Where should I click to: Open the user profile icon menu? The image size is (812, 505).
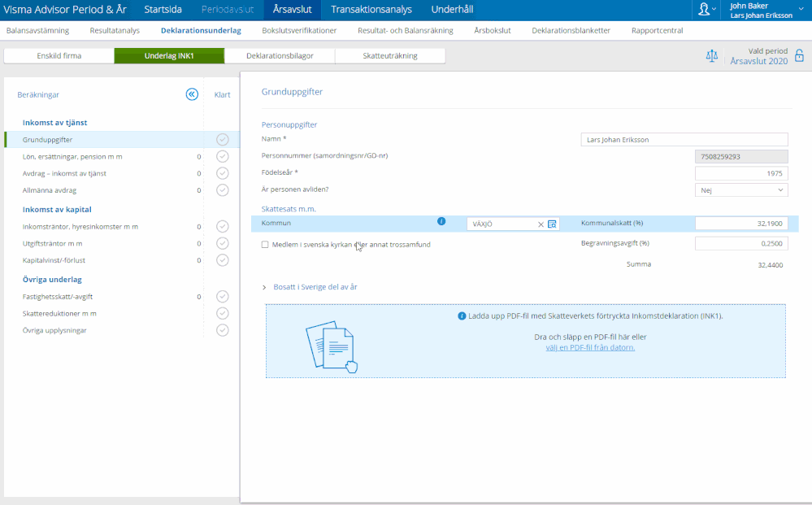[705, 10]
